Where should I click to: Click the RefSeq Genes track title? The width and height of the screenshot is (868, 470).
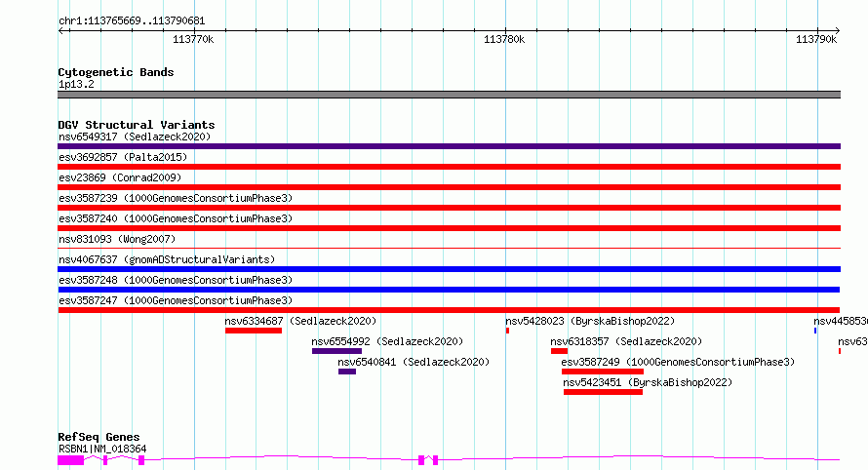[x=99, y=437]
